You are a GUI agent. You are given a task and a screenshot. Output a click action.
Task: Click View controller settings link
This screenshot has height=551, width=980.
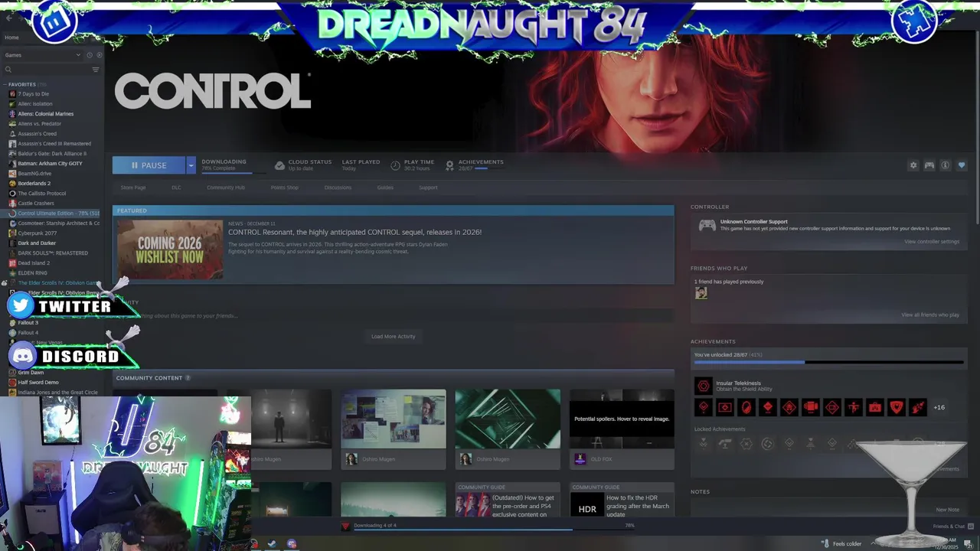[x=931, y=242]
